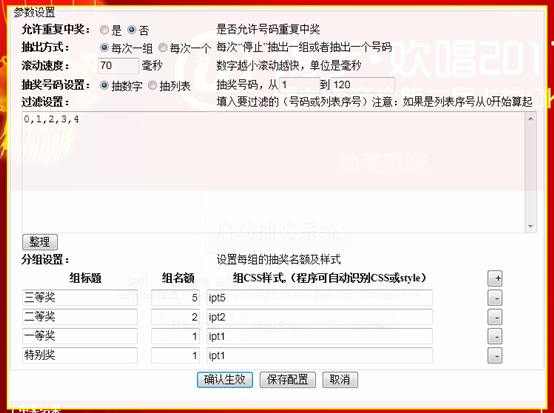Click the filter textarea scrollbar up arrow
The image size is (554, 413).
click(x=530, y=119)
